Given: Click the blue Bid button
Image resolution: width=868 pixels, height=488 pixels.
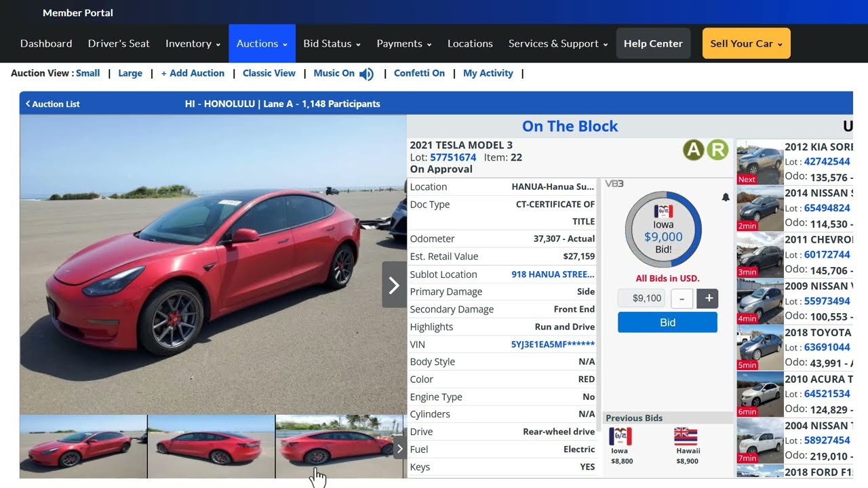Looking at the screenshot, I should pos(667,323).
